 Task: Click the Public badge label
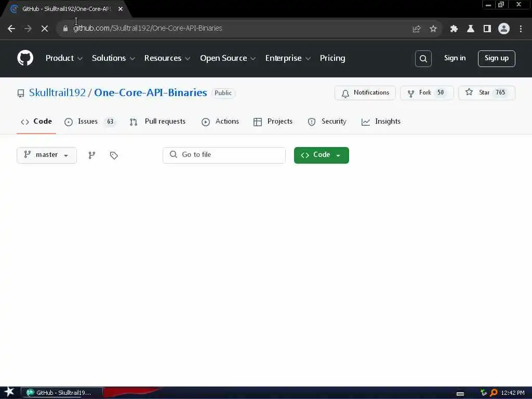[223, 93]
